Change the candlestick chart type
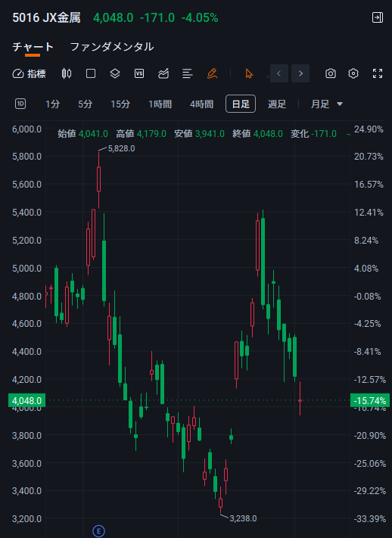The width and height of the screenshot is (392, 538). (x=67, y=73)
